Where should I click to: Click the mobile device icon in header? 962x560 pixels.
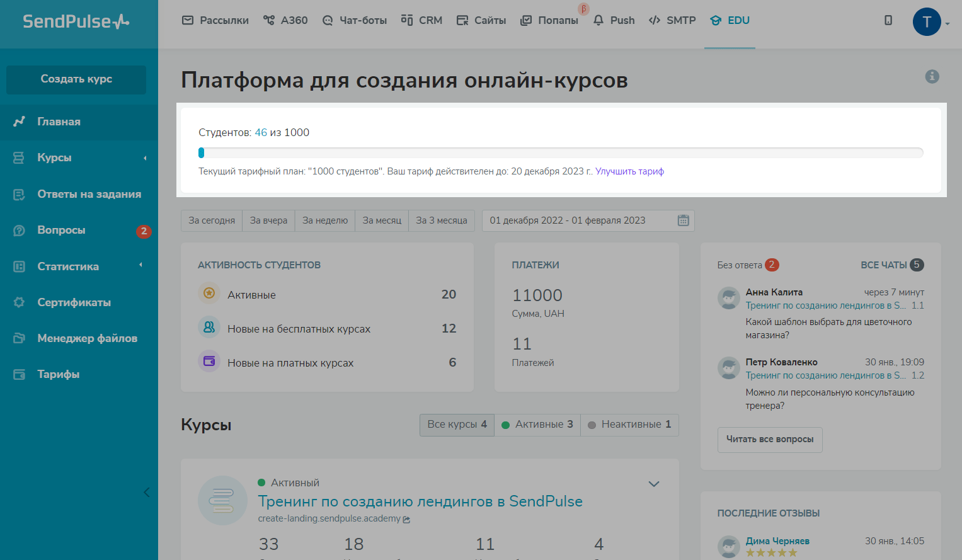pyautogui.click(x=888, y=20)
